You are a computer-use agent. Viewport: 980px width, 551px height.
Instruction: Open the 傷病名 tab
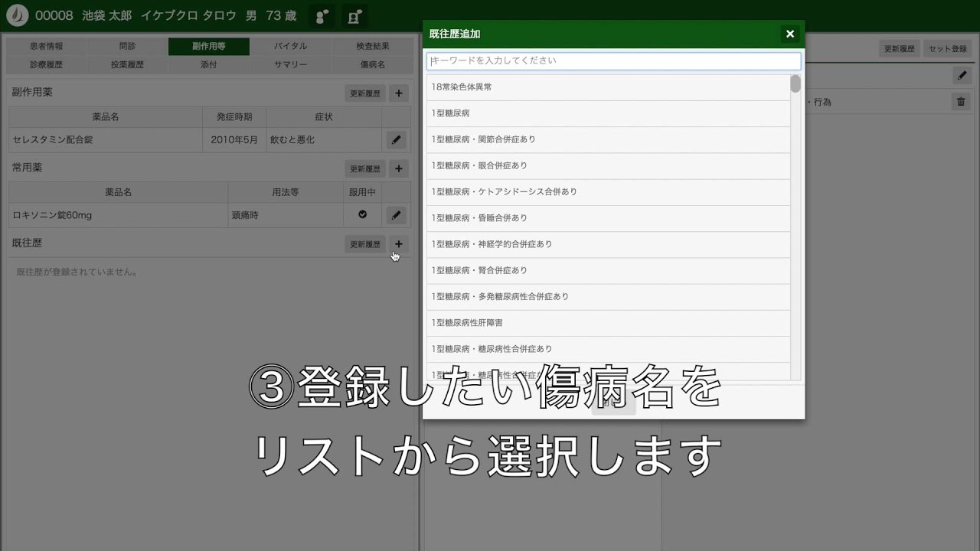pos(372,65)
